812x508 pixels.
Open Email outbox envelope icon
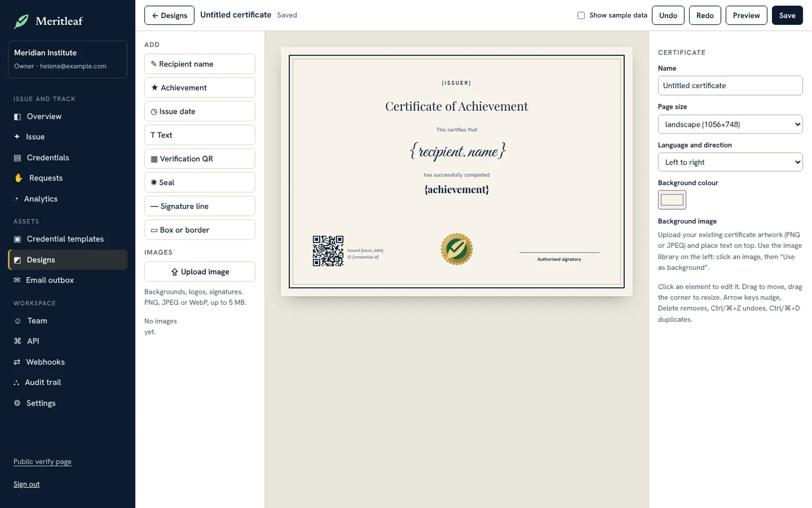tap(17, 280)
